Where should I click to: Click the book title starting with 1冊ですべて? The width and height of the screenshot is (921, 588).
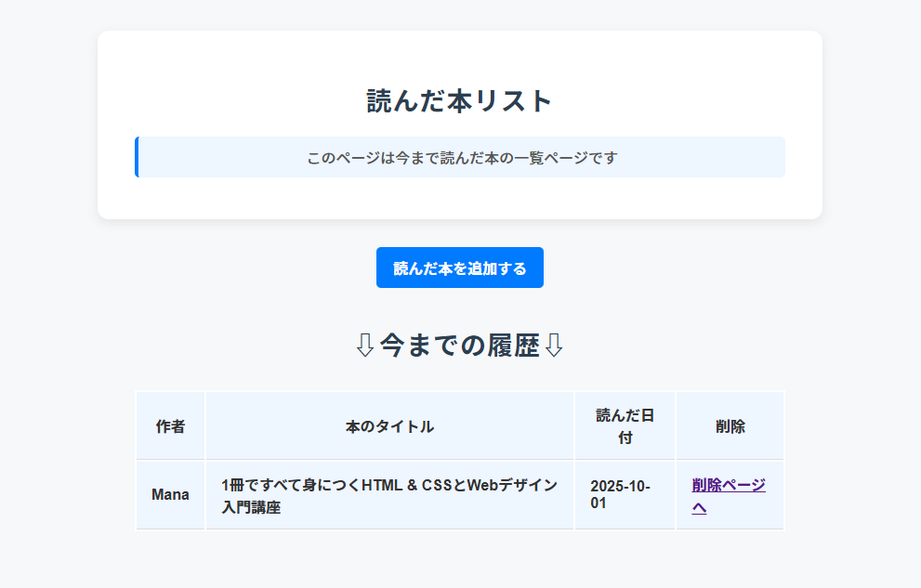pyautogui.click(x=389, y=486)
